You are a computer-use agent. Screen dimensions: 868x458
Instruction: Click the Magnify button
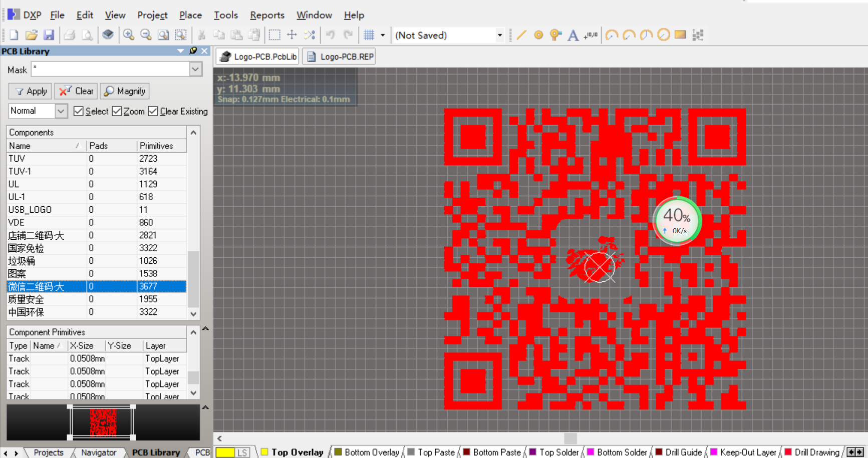[125, 91]
